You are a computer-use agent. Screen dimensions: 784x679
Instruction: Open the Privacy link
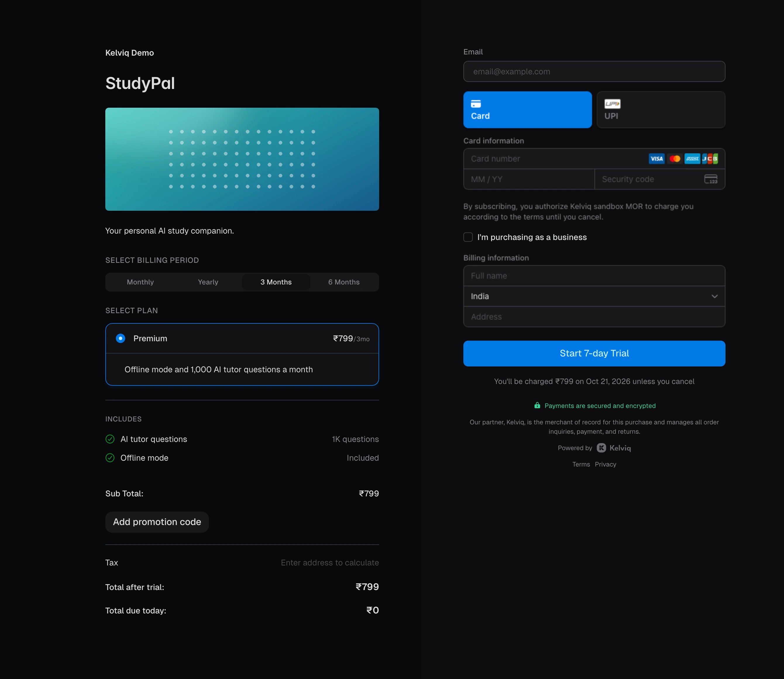[605, 464]
